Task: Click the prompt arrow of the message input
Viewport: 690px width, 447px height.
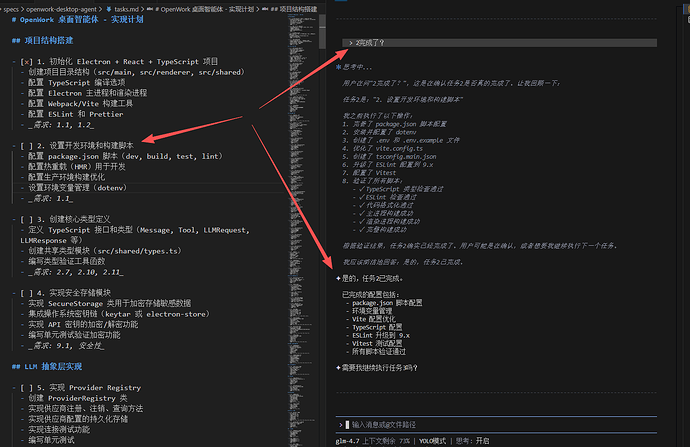Action: click(341, 425)
